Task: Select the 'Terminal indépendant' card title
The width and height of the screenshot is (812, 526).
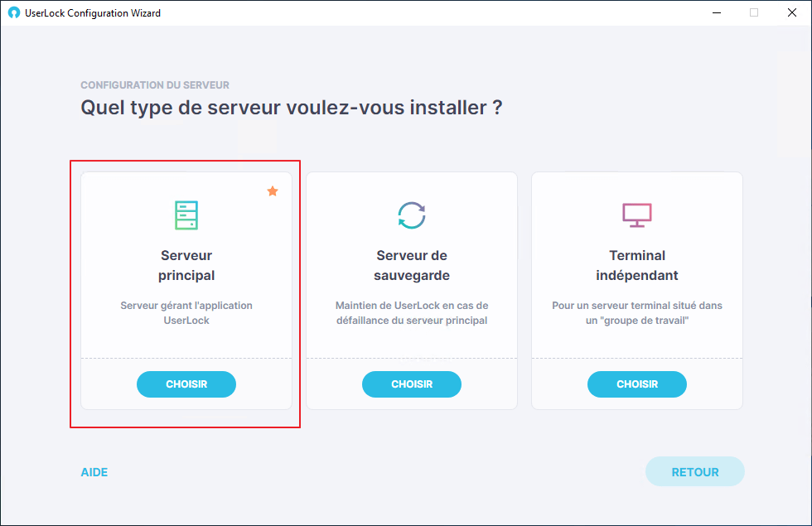Action: (x=637, y=265)
